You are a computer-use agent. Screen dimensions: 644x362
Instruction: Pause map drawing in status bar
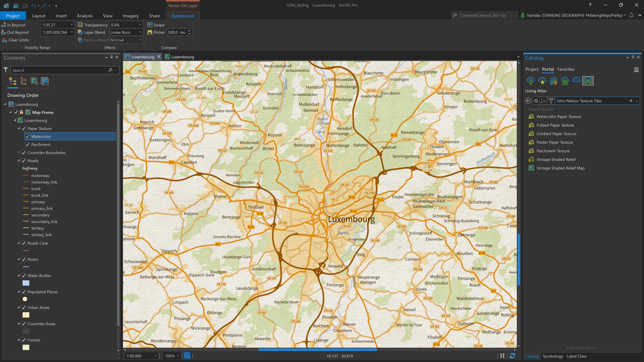(x=502, y=356)
